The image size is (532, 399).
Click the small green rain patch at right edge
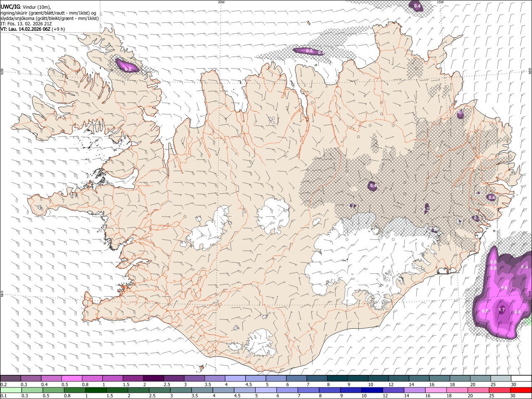coord(529,321)
